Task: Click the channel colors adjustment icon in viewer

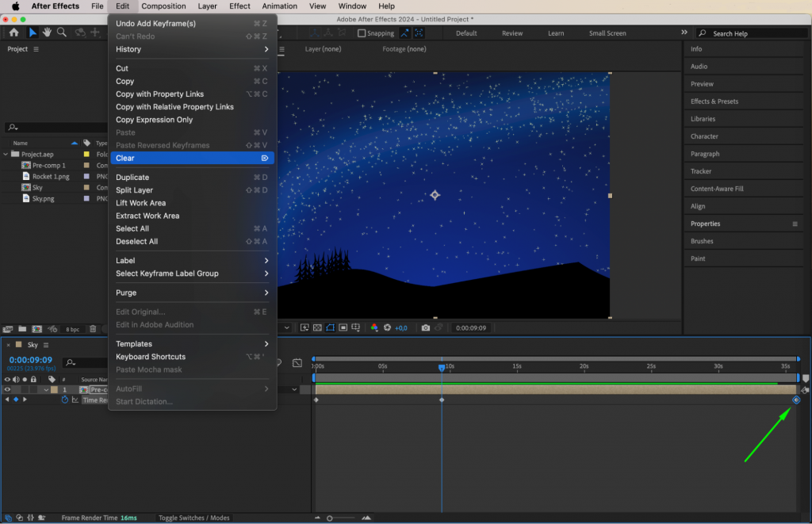Action: 374,327
